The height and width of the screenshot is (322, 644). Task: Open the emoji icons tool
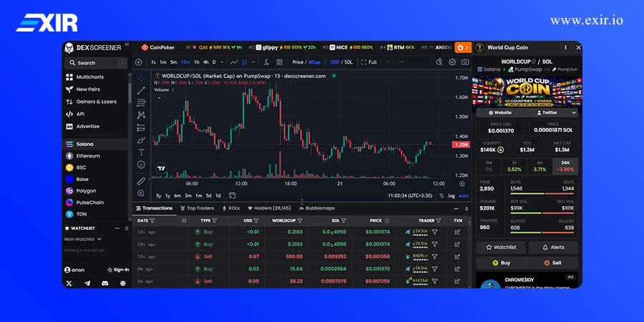pyautogui.click(x=141, y=165)
